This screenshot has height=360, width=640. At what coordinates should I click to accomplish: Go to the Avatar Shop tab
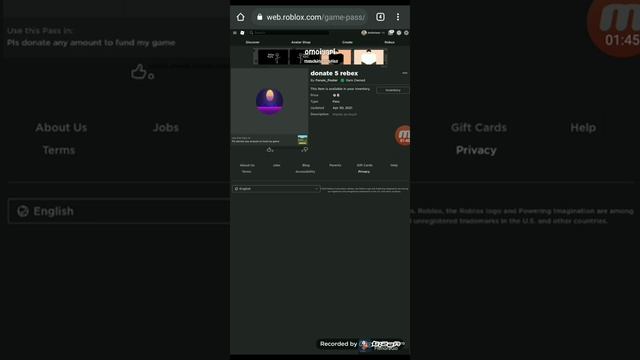(x=301, y=42)
